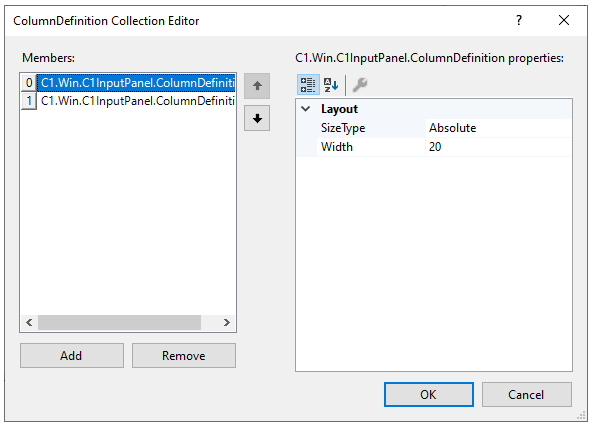Image resolution: width=594 pixels, height=427 pixels.
Task: Click the members horizontal scrollbar thumb
Action: click(119, 322)
